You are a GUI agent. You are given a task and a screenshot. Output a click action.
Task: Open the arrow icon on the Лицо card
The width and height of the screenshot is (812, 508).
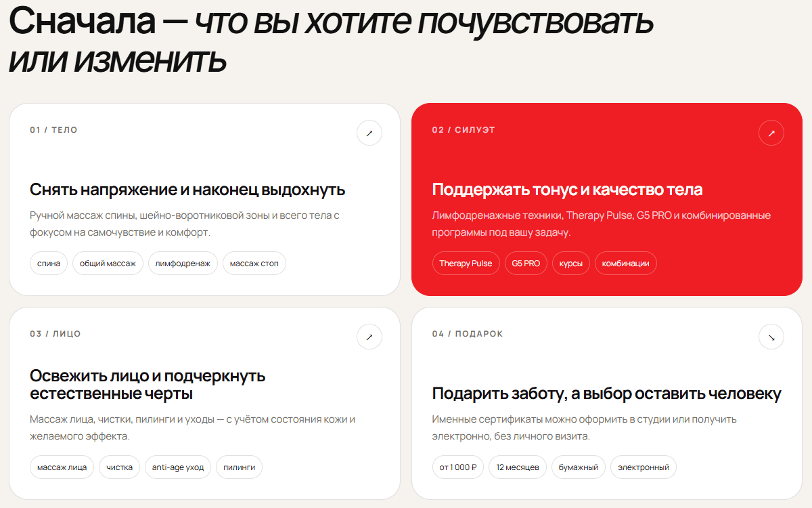click(369, 337)
